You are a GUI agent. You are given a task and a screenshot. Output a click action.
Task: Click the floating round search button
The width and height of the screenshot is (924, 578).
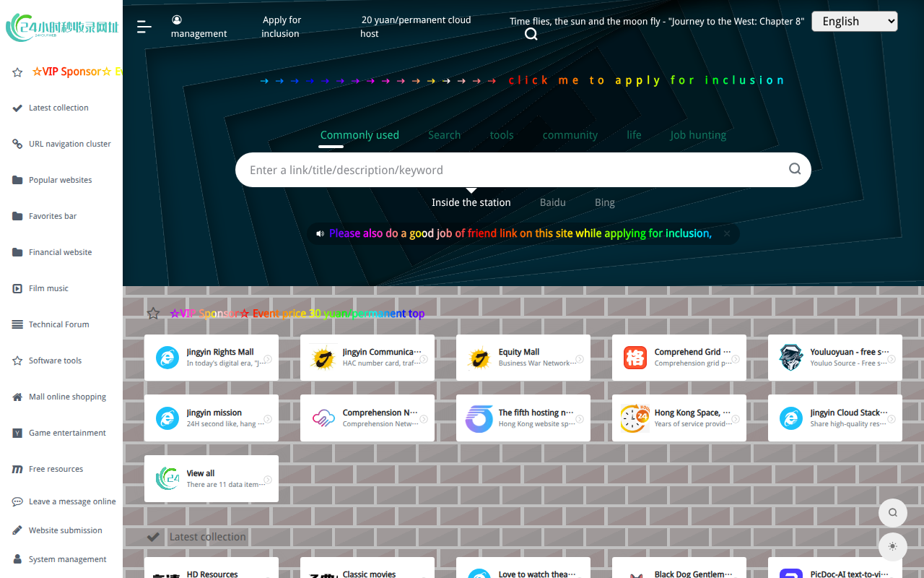point(892,513)
